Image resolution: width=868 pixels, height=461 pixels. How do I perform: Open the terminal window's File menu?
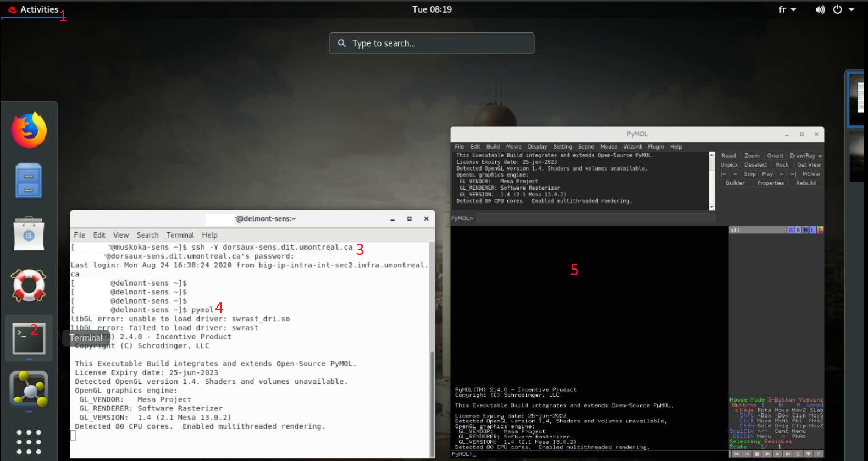pos(80,235)
